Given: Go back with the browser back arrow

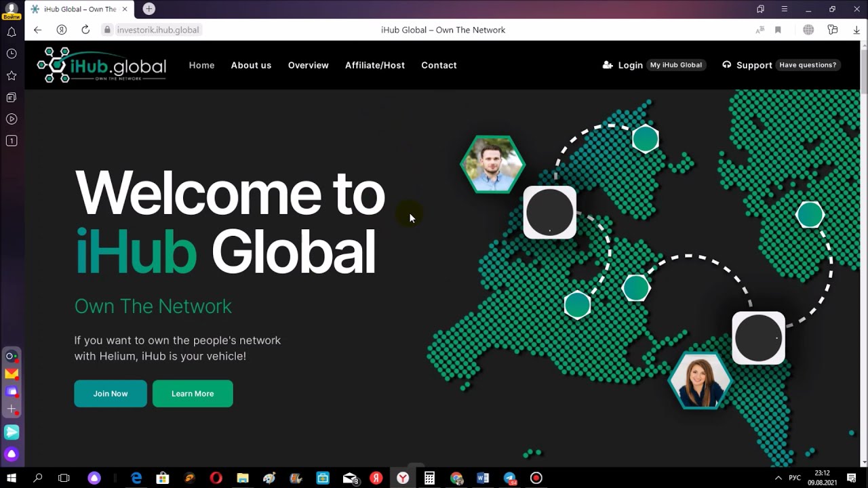Looking at the screenshot, I should click(37, 30).
